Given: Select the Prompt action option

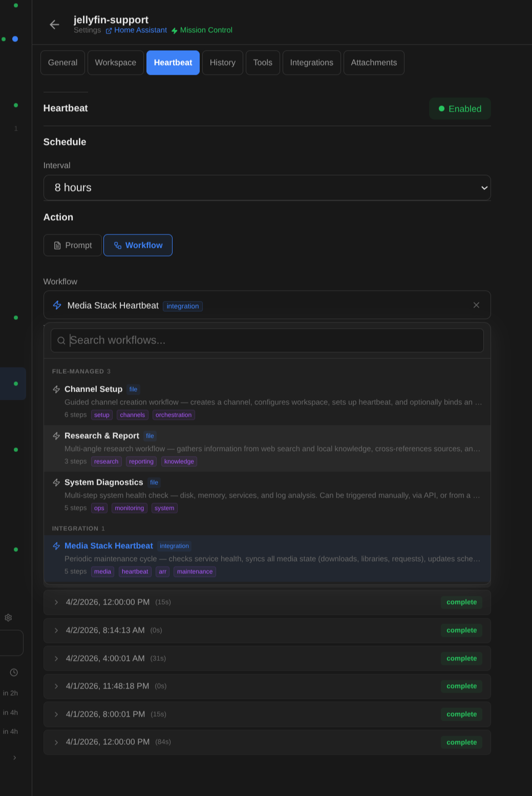Looking at the screenshot, I should [72, 245].
